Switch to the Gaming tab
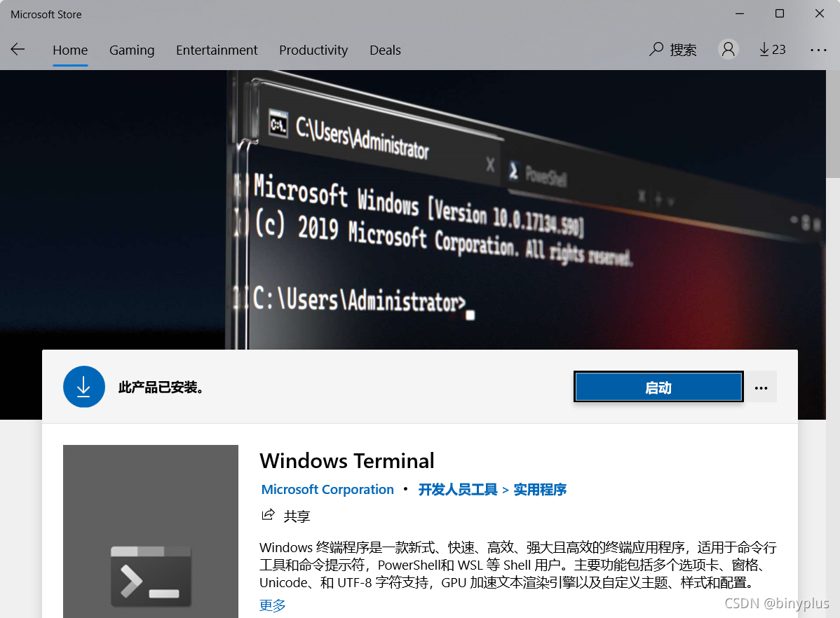The image size is (840, 618). [x=132, y=50]
